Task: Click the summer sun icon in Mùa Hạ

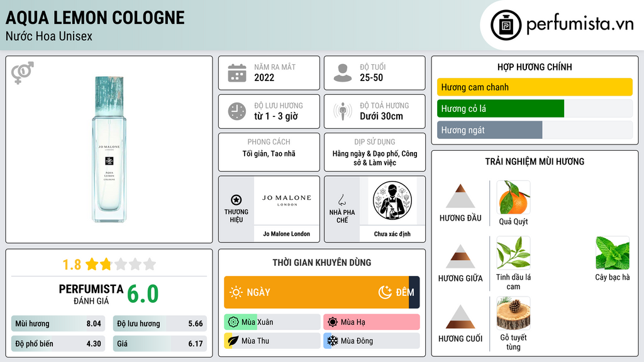Action: [333, 322]
